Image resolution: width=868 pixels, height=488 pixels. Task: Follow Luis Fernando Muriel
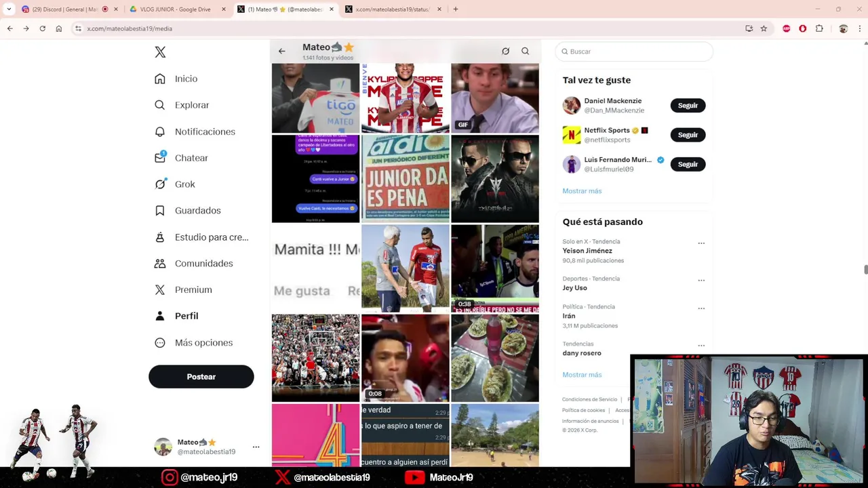click(688, 164)
